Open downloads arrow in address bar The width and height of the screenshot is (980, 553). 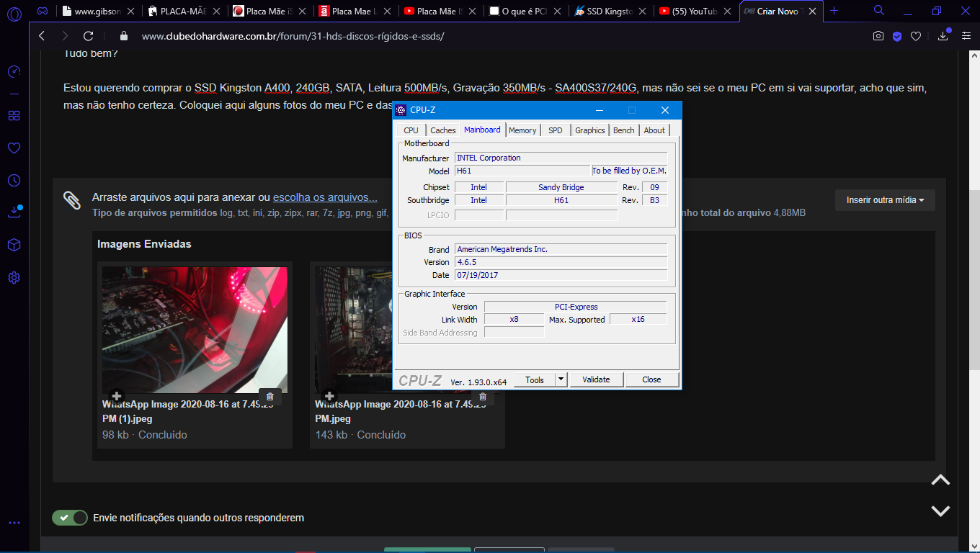(x=943, y=35)
